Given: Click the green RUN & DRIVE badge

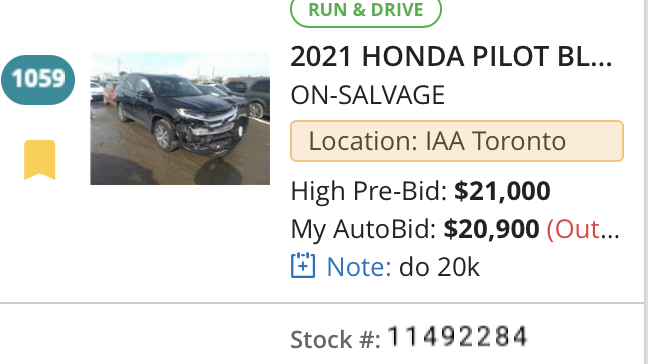Looking at the screenshot, I should [366, 10].
